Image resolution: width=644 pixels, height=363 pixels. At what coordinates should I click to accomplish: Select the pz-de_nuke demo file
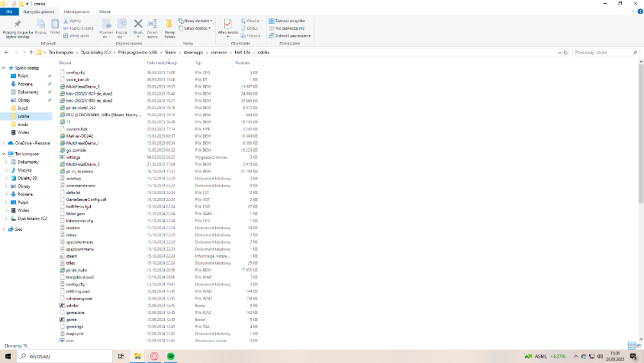click(77, 270)
